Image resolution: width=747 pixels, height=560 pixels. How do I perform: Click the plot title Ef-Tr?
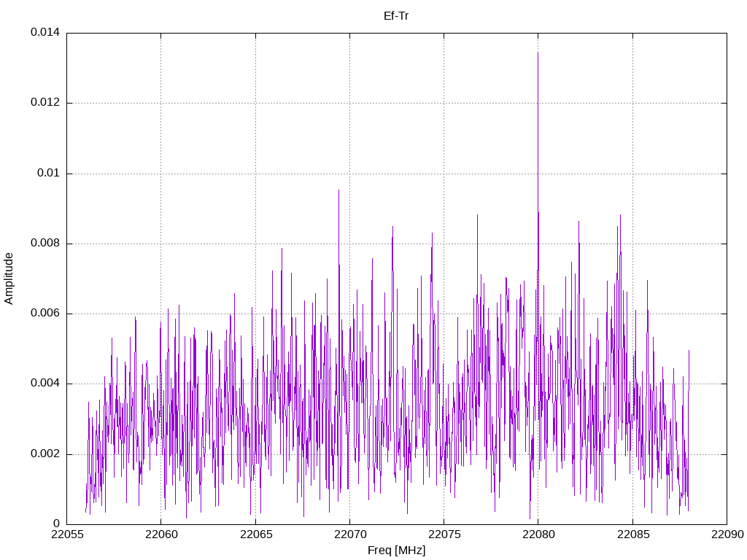pos(396,15)
